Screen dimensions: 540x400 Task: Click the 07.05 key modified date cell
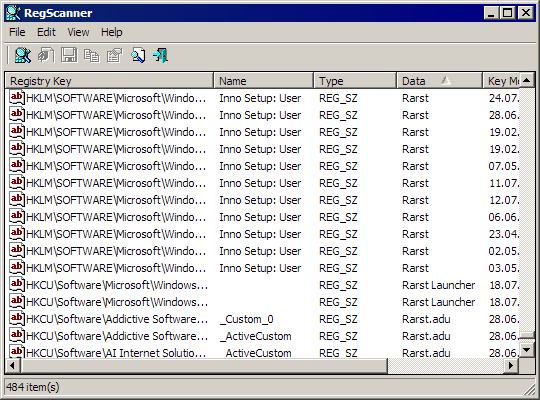(503, 166)
